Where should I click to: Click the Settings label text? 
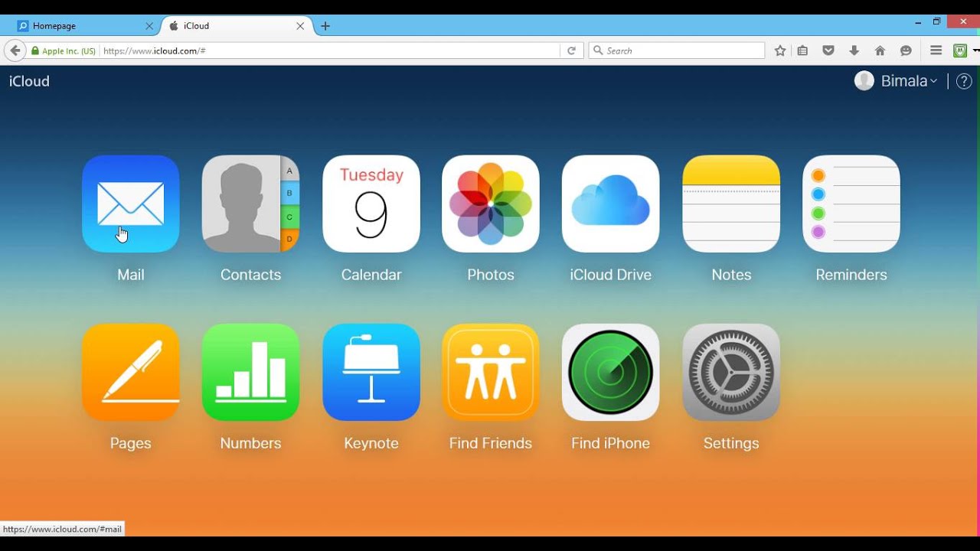(x=731, y=443)
